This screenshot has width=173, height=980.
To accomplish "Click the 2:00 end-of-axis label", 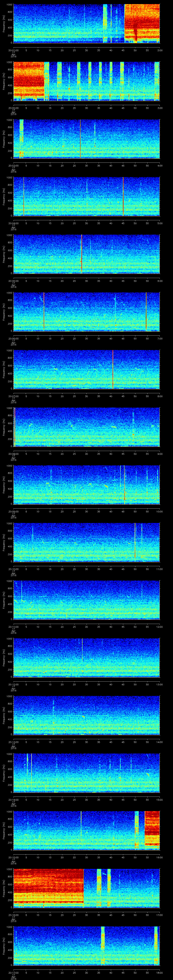I will [x=160, y=50].
